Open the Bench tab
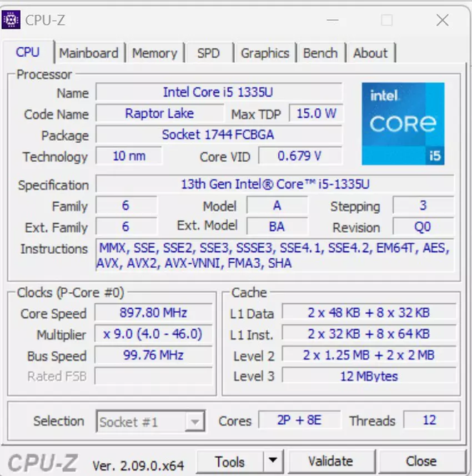This screenshot has height=476, width=472. pos(320,53)
